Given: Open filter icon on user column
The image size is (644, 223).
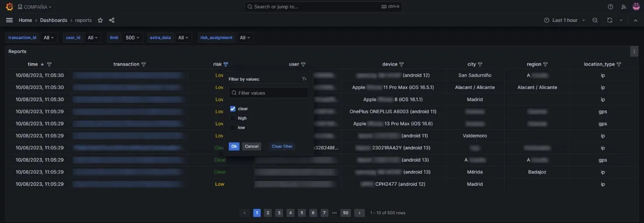Looking at the screenshot, I should [303, 64].
